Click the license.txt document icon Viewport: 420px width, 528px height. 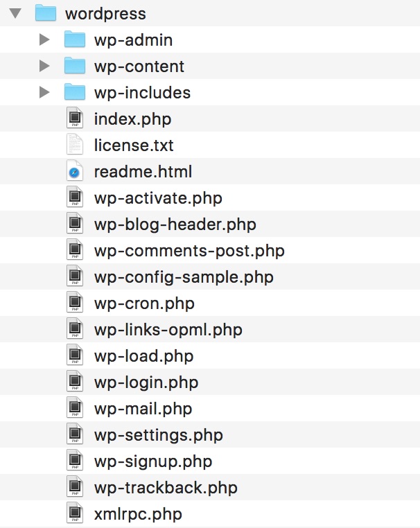coord(74,145)
